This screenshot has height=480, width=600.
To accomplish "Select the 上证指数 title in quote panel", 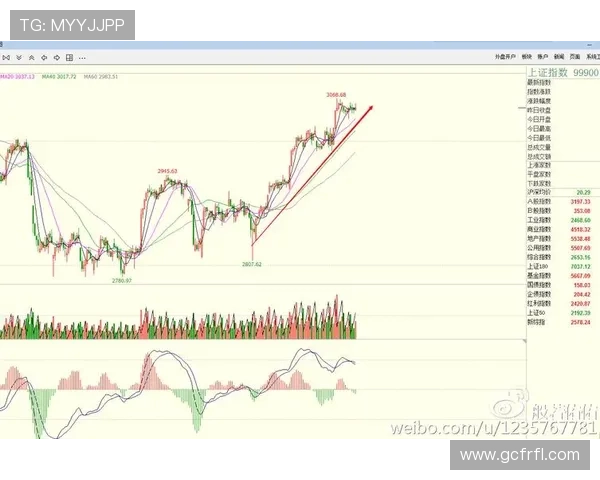I will [548, 72].
